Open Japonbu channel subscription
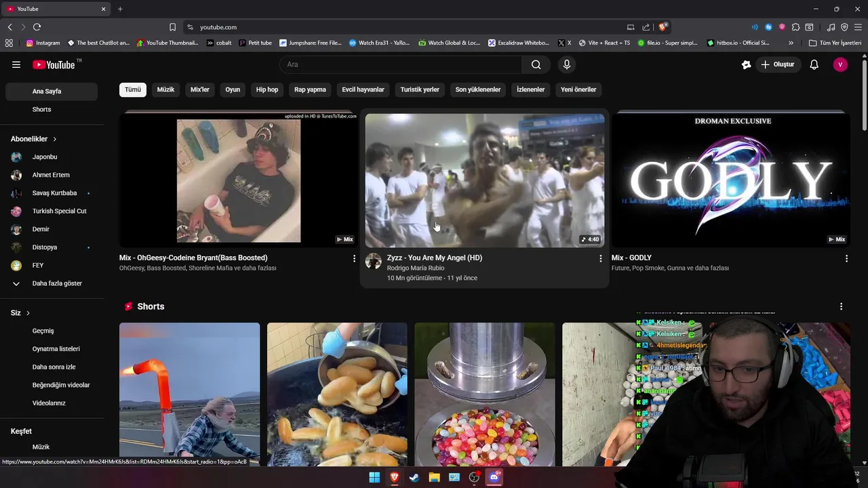Viewport: 868px width, 488px height. 52,157
